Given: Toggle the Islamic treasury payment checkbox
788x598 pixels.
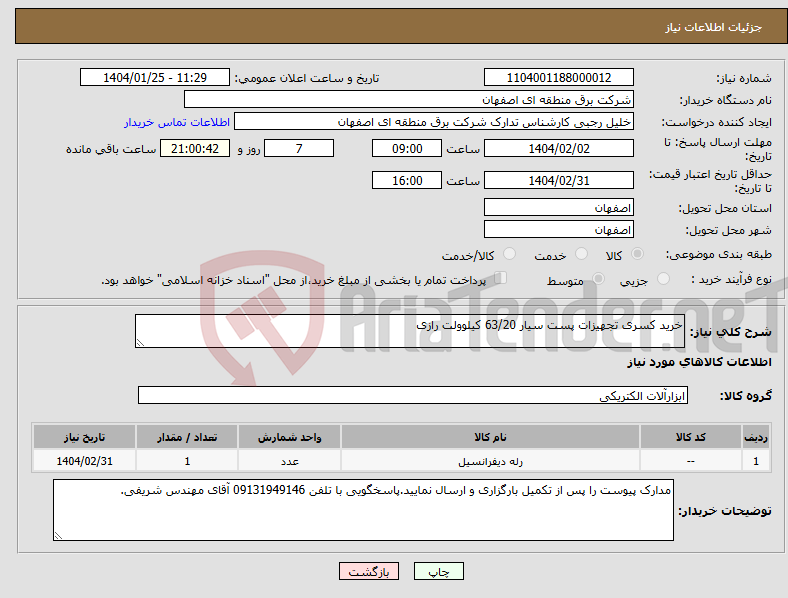Looking at the screenshot, I should coord(501,278).
